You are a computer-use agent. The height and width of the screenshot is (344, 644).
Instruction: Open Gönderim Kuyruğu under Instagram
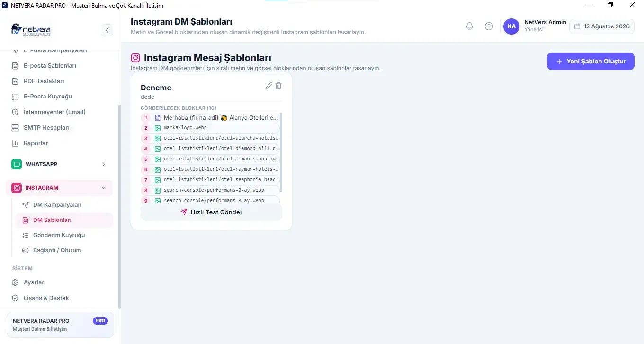tap(64, 235)
